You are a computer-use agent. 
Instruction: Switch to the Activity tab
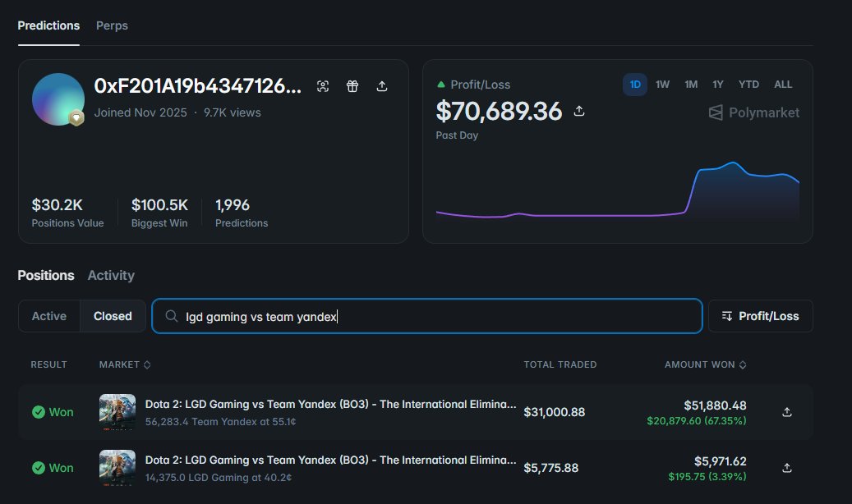[111, 275]
